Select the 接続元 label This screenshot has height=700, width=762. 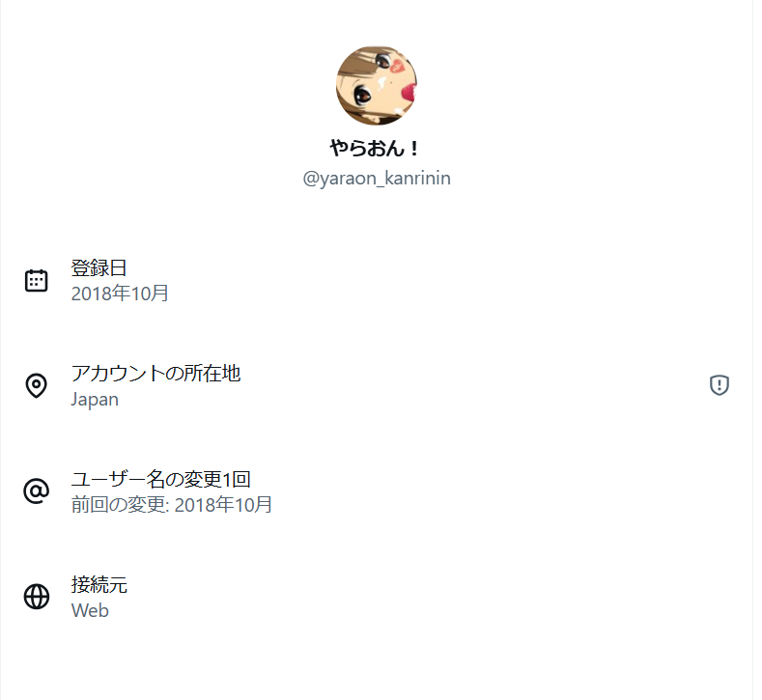coord(99,584)
